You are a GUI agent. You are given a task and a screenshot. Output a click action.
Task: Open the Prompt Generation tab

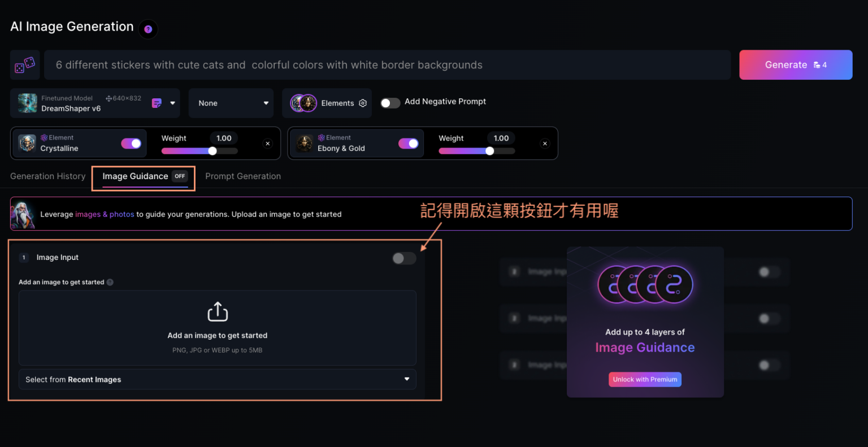pyautogui.click(x=243, y=176)
